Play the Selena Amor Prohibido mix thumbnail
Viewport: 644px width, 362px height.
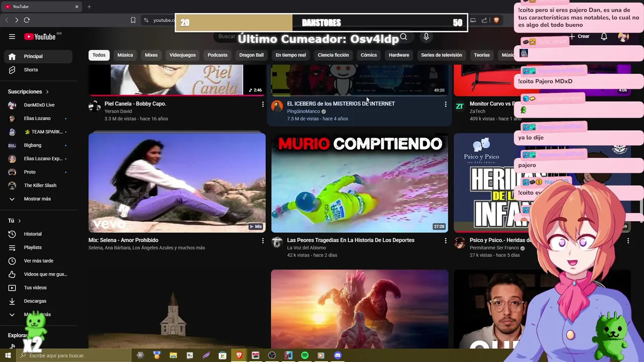coord(177,183)
